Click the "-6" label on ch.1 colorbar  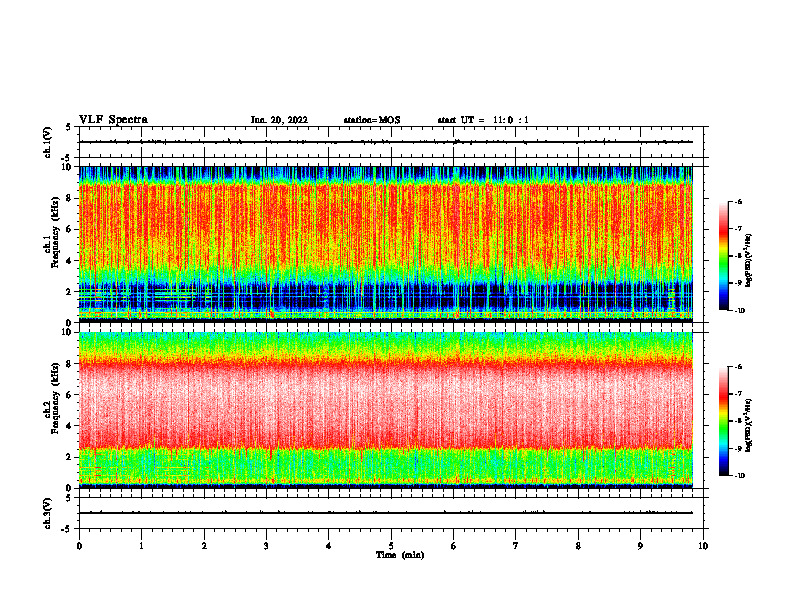738,201
